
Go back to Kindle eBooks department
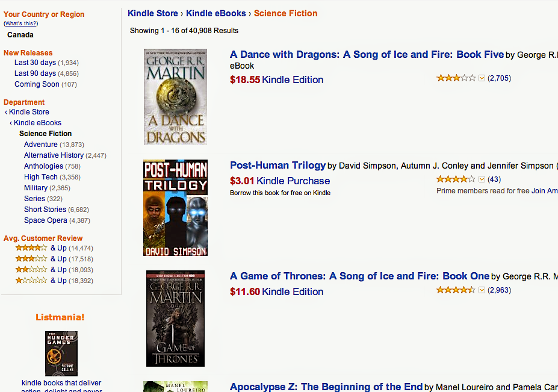(x=37, y=123)
